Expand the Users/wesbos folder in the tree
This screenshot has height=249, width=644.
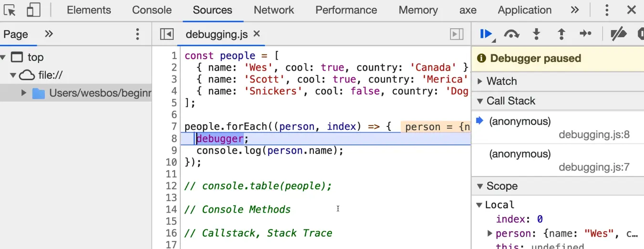(24, 93)
